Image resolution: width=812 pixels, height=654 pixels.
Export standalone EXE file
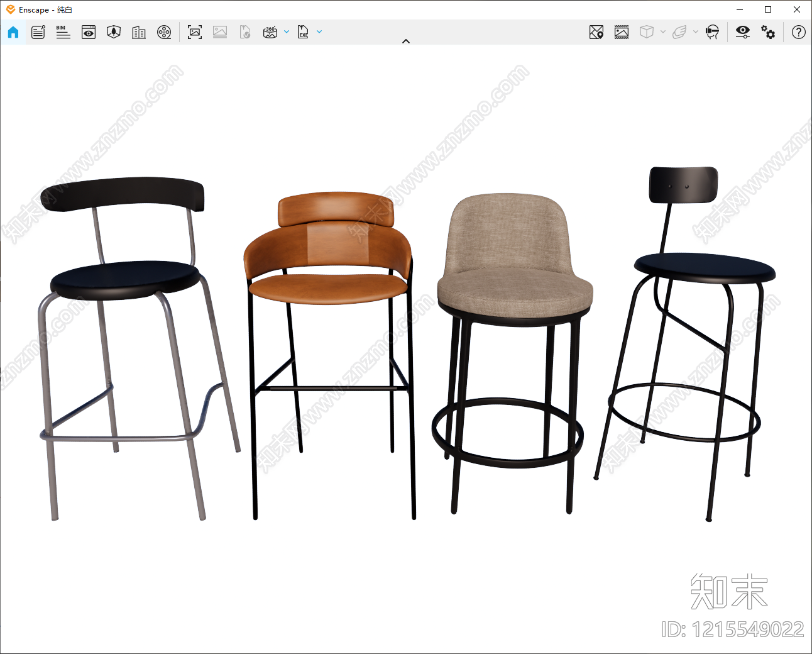click(303, 32)
